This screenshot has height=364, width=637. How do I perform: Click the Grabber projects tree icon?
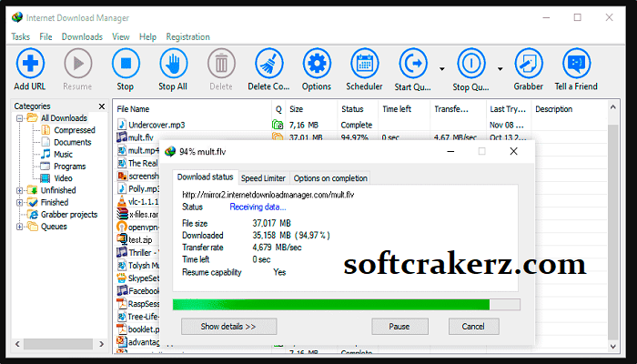click(33, 214)
